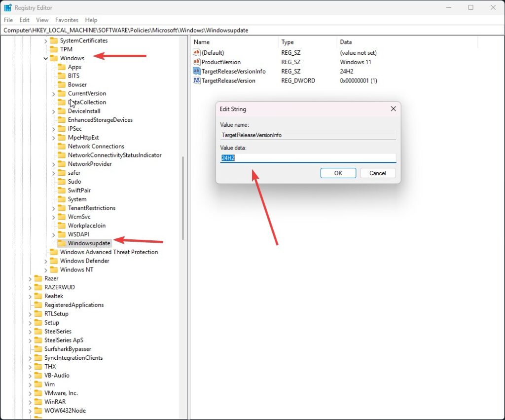Image resolution: width=505 pixels, height=420 pixels.
Task: Expand the MpeHttpExt key
Action: (53, 138)
